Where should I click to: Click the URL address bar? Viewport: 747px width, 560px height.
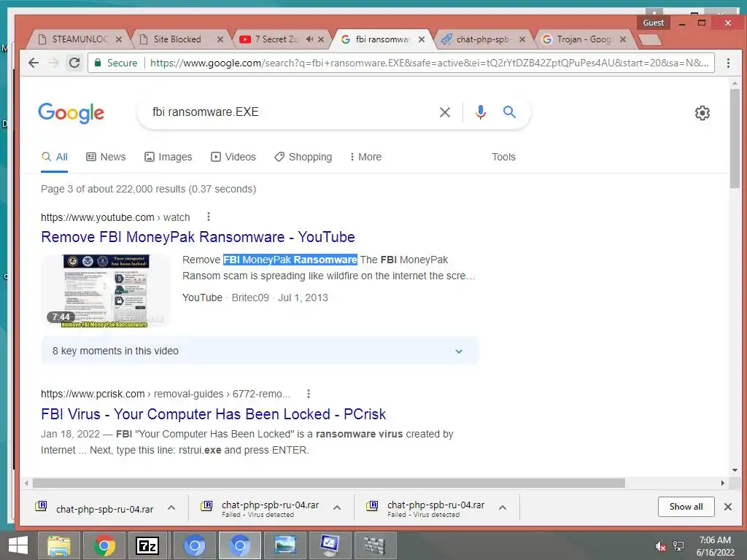(429, 63)
